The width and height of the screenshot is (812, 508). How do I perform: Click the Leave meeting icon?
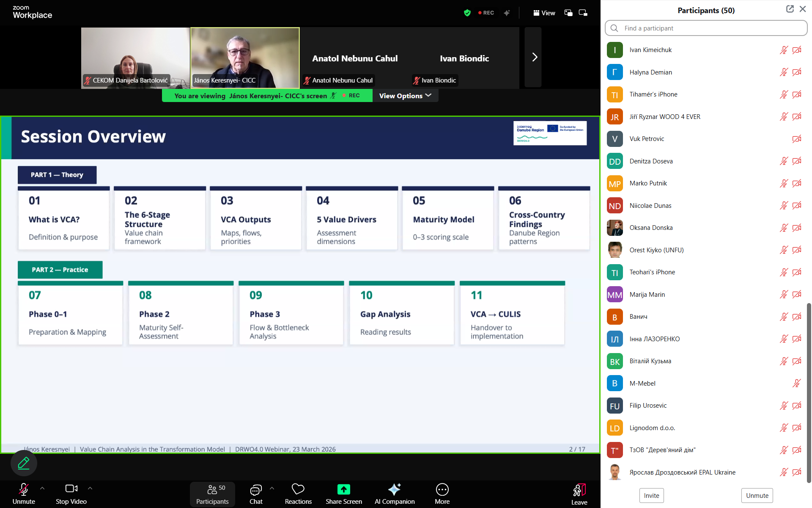[579, 490]
